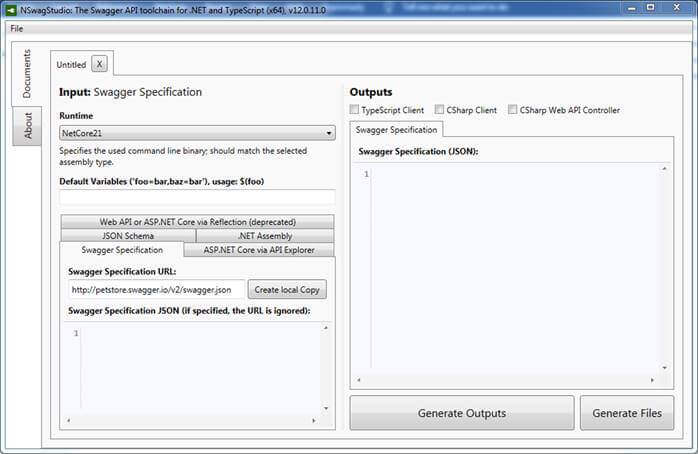Click the Swagger Specification (JSON): label
The image size is (698, 454).
point(418,151)
